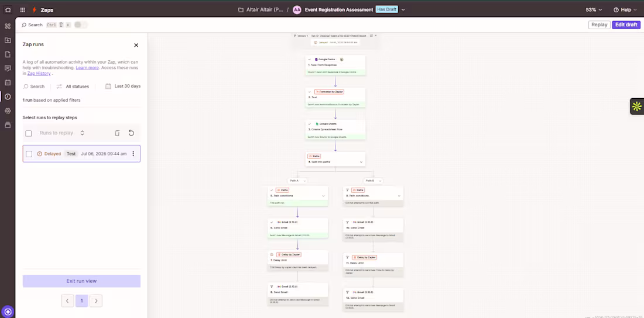Image resolution: width=644 pixels, height=318 pixels.
Task: Open the Zap History link
Action: pyautogui.click(x=39, y=74)
